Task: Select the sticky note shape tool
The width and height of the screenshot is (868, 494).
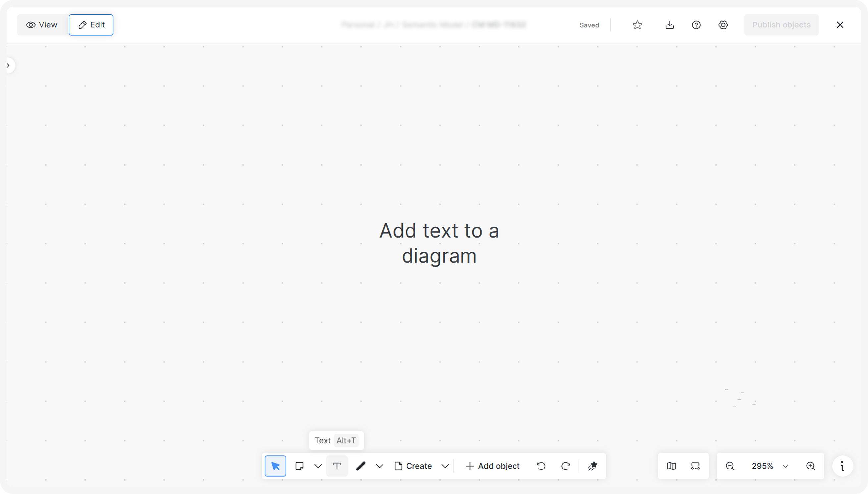Action: (x=299, y=466)
